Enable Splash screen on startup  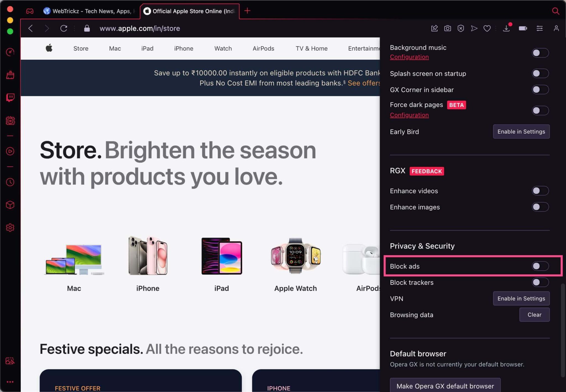[540, 73]
